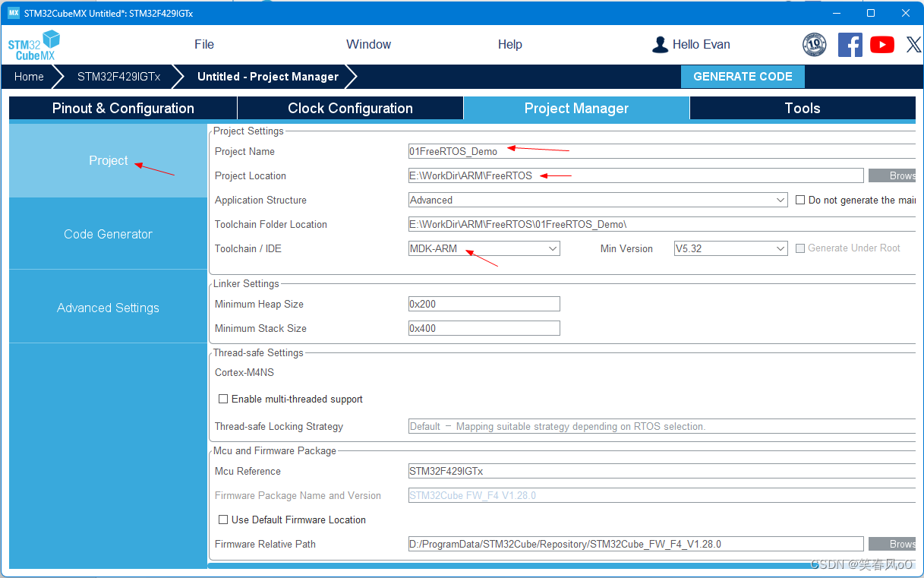The height and width of the screenshot is (578, 924).
Task: Close the STM32CubeMX window
Action: 906,13
